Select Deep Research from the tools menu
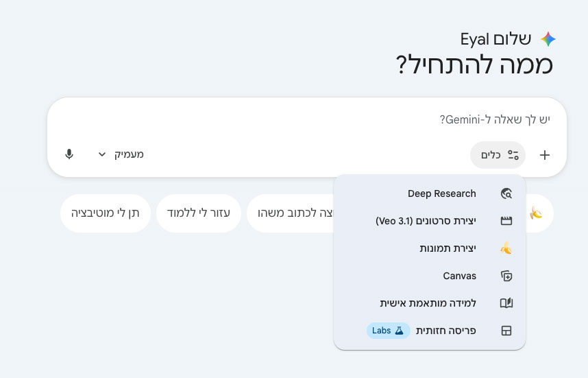 (x=441, y=193)
